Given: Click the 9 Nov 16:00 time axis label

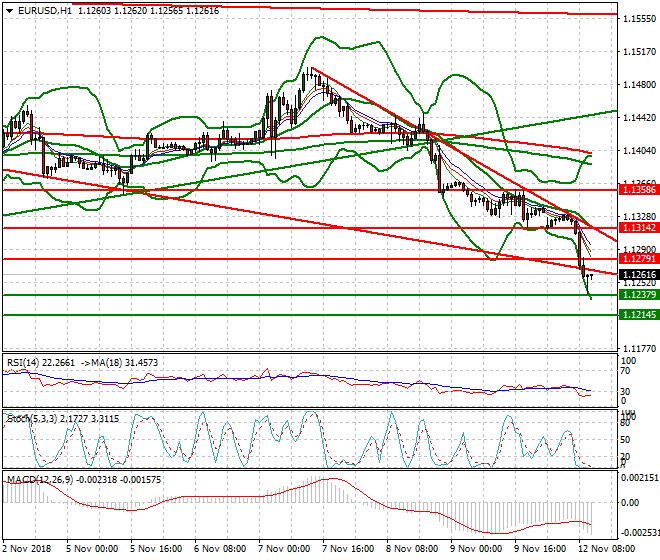Looking at the screenshot, I should click(540, 549).
